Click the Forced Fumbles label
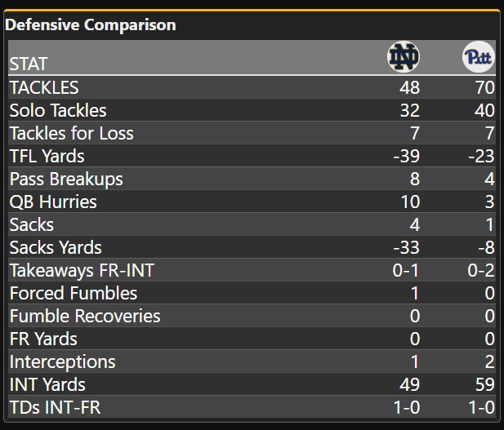Screen dimensions: 504x430 [x=74, y=293]
